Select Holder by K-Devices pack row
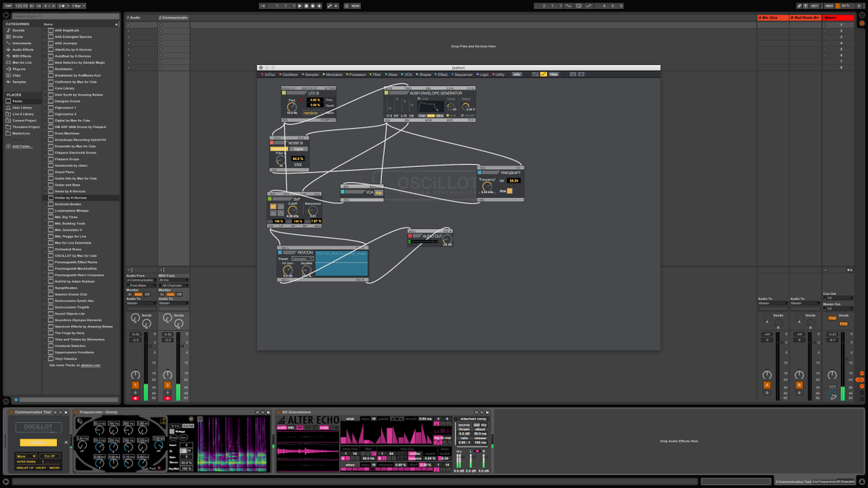 (81, 197)
